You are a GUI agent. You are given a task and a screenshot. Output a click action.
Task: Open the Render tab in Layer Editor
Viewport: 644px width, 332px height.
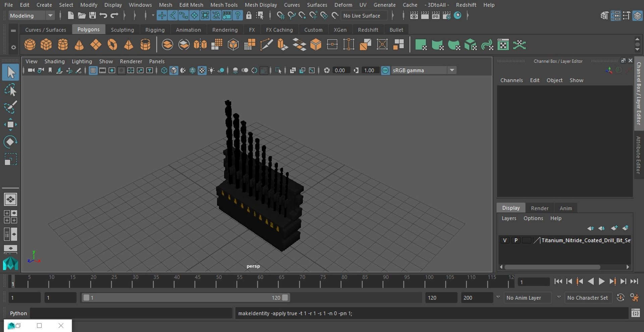pos(540,208)
